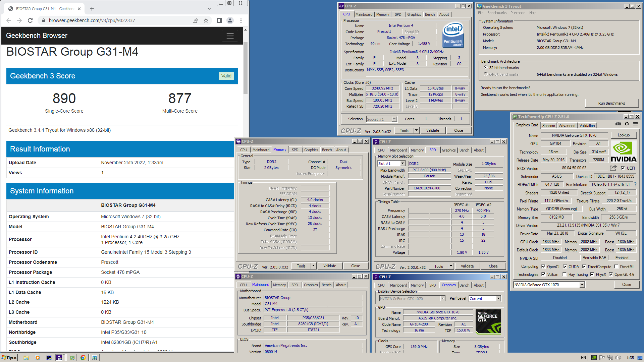Select 64-bit benchmarks radio button
The image size is (644, 362).
pyautogui.click(x=485, y=74)
